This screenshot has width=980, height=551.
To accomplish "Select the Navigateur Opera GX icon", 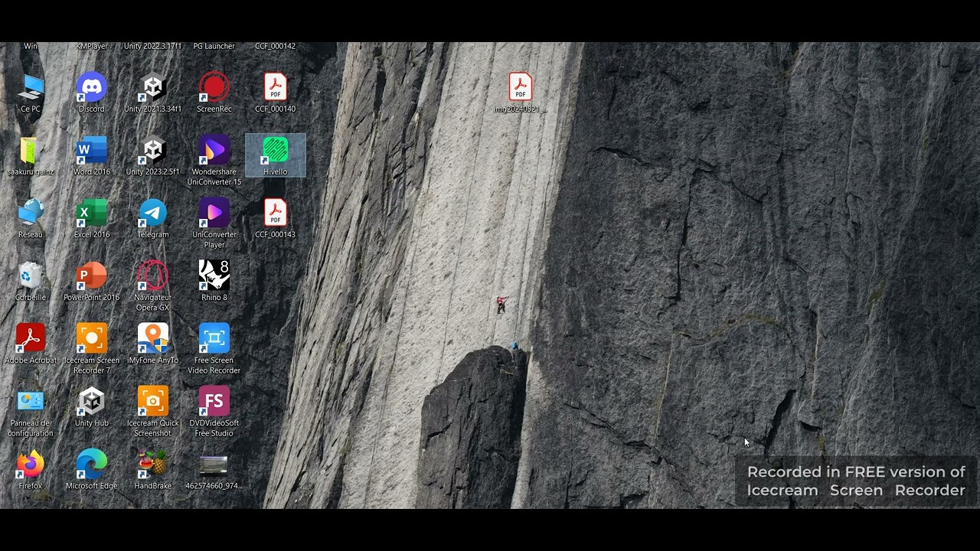I will [x=153, y=277].
